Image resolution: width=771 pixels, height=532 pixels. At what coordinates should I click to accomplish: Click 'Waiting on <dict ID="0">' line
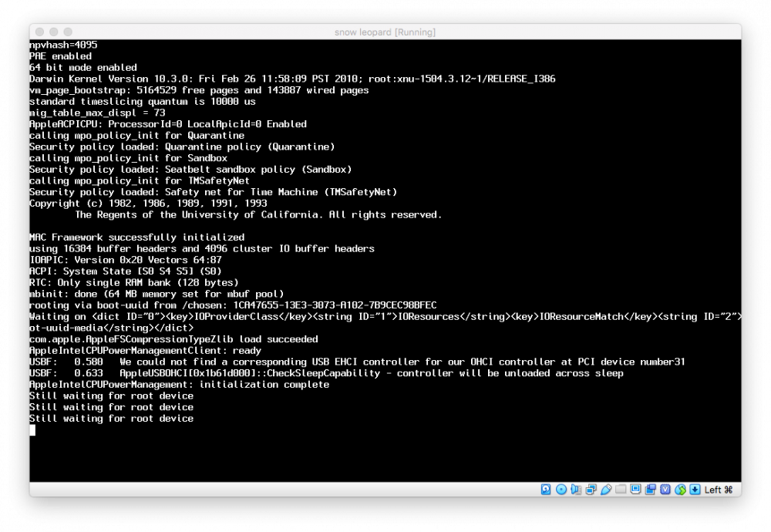point(385,316)
